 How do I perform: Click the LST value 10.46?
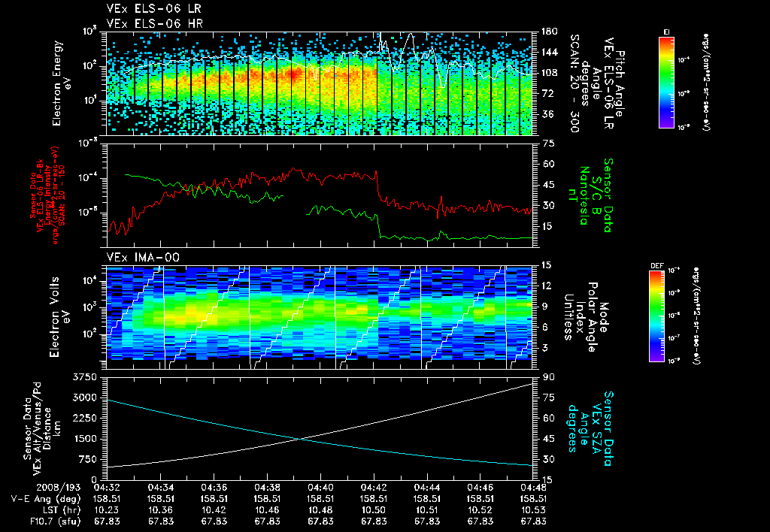coord(267,510)
